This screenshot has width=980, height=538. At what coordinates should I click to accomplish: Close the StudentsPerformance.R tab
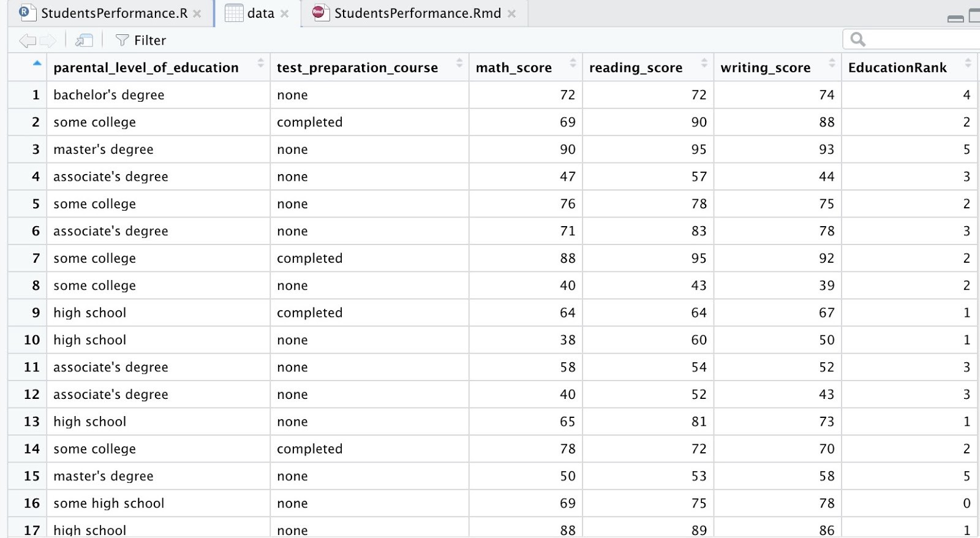coord(197,13)
